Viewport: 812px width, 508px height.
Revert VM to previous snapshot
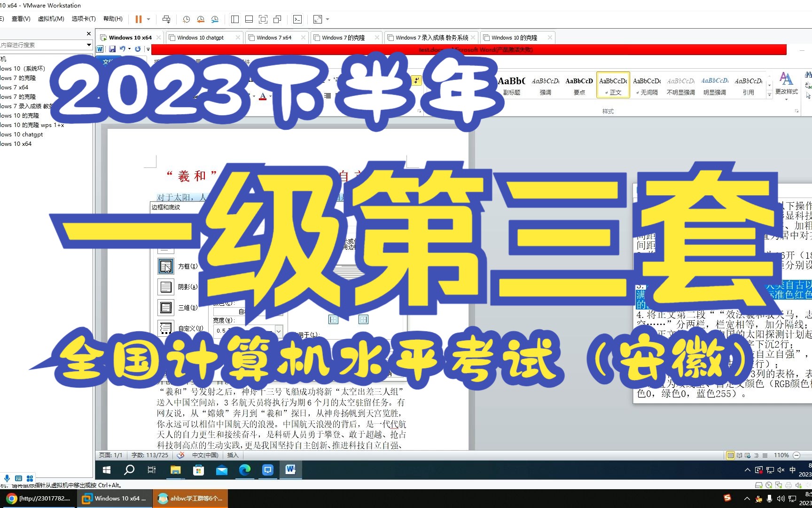201,19
